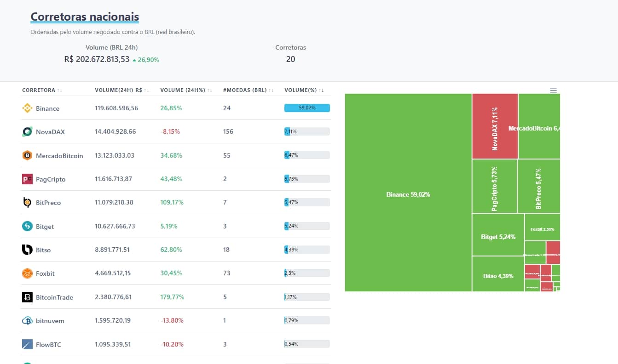Screen dimensions: 618x364
Task: Sort by Volume (24H%) column header
Action: (186, 90)
